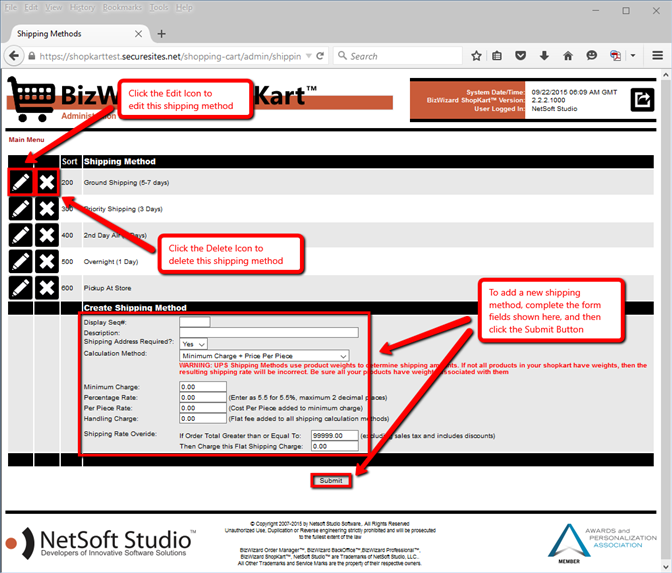Click the 'Overnight (1 Day)' row text
This screenshot has height=573, width=672.
tap(111, 261)
